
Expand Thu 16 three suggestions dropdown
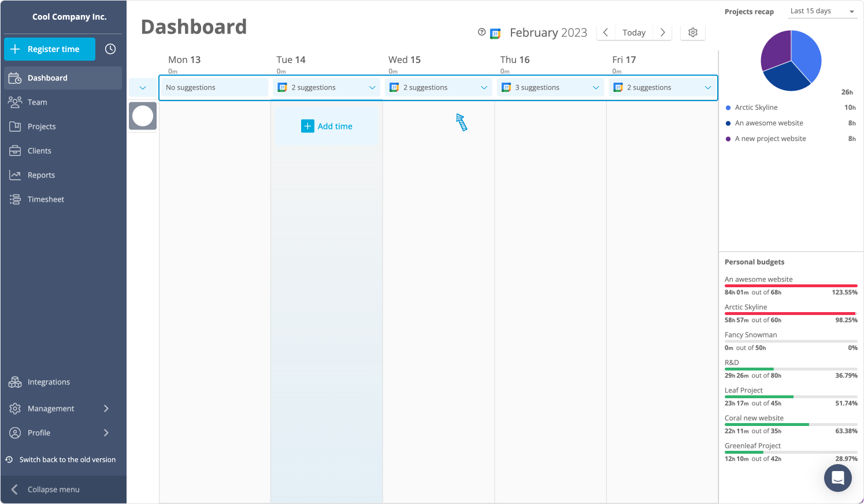pyautogui.click(x=595, y=88)
